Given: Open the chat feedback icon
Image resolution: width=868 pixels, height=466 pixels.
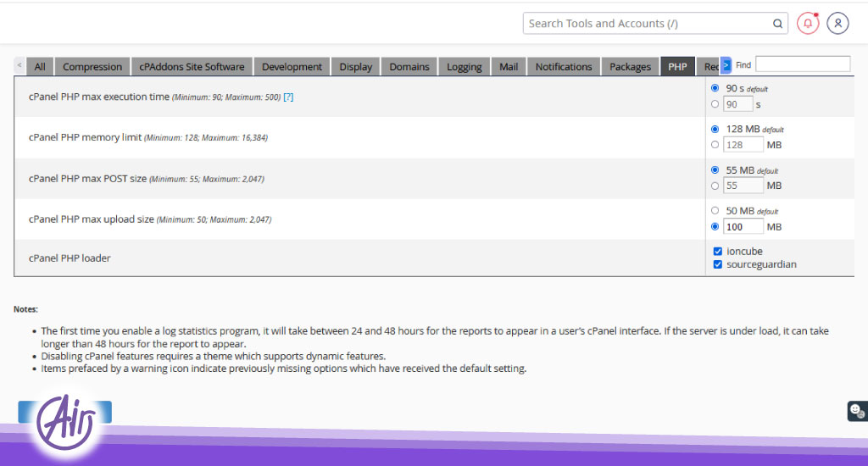Looking at the screenshot, I should (858, 411).
